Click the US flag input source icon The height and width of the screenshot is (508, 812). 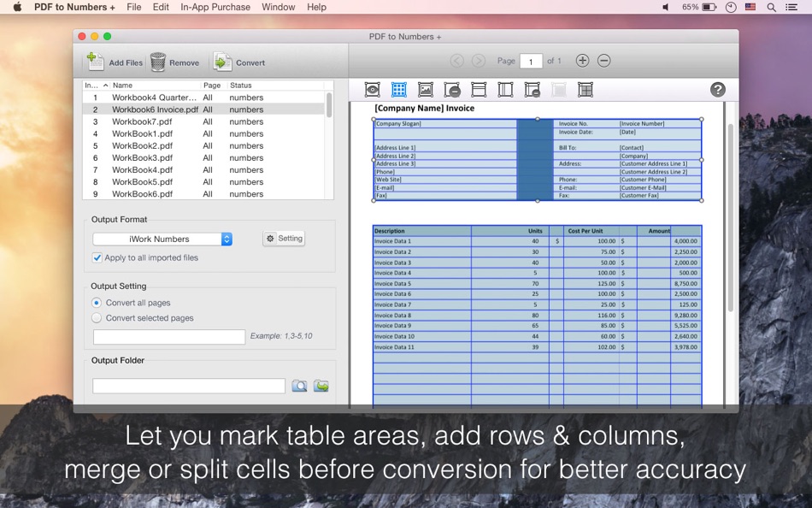[750, 7]
